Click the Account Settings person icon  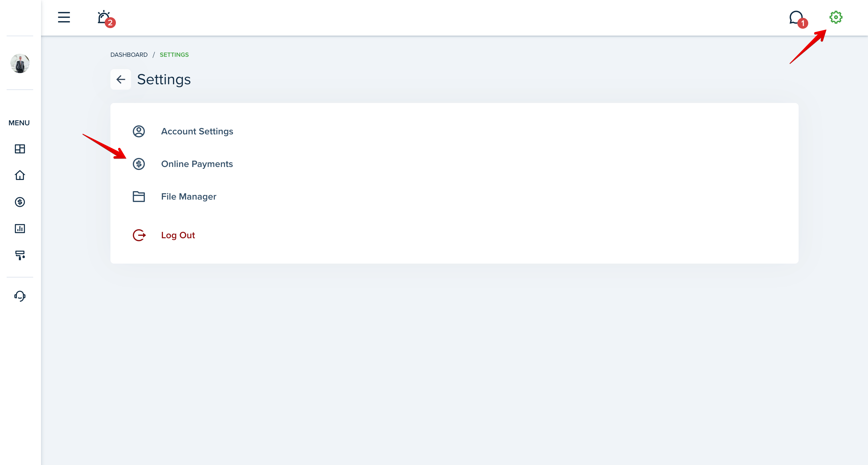pyautogui.click(x=139, y=131)
